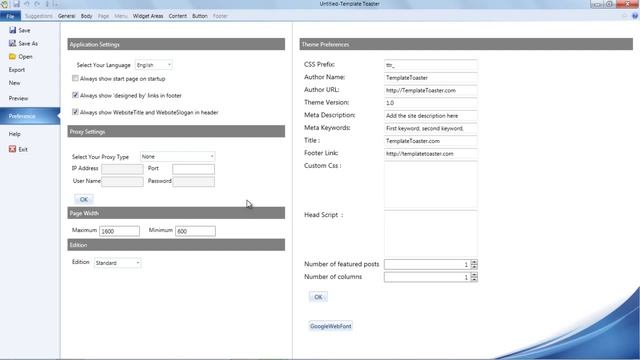The width and height of the screenshot is (640, 360).
Task: Decrease Number of featured posts value
Action: [474, 267]
